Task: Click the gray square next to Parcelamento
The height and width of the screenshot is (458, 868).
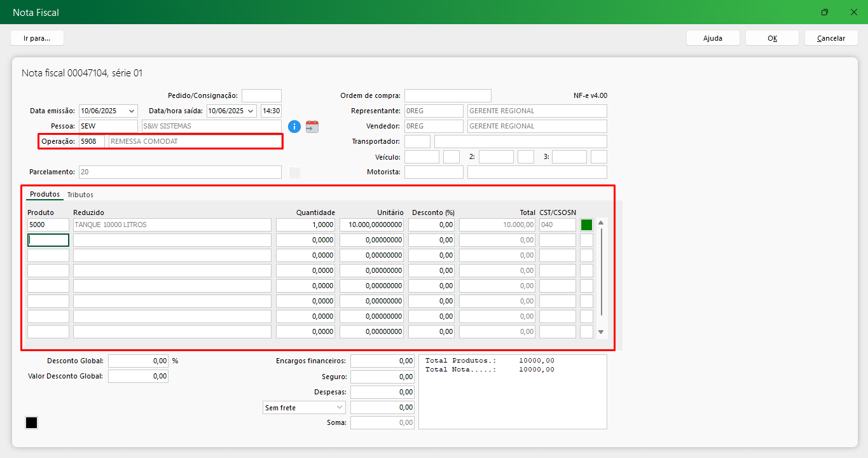Action: (294, 172)
